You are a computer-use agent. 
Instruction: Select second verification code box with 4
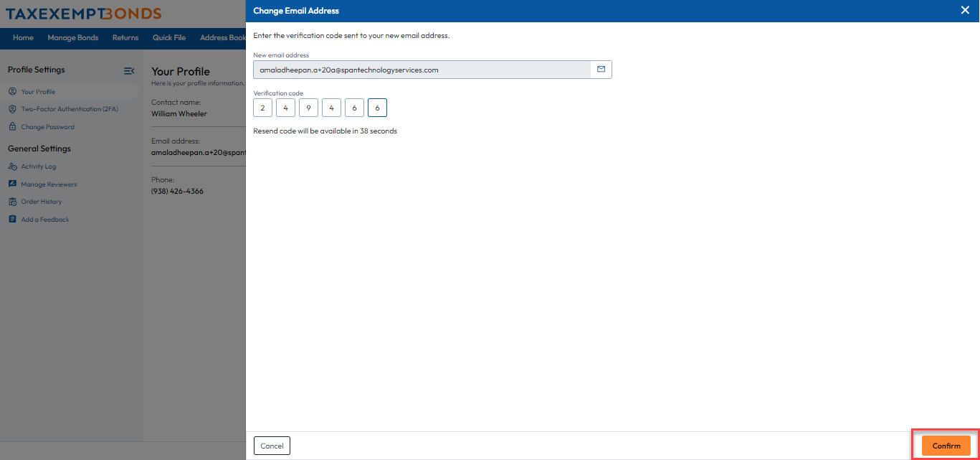coord(285,108)
